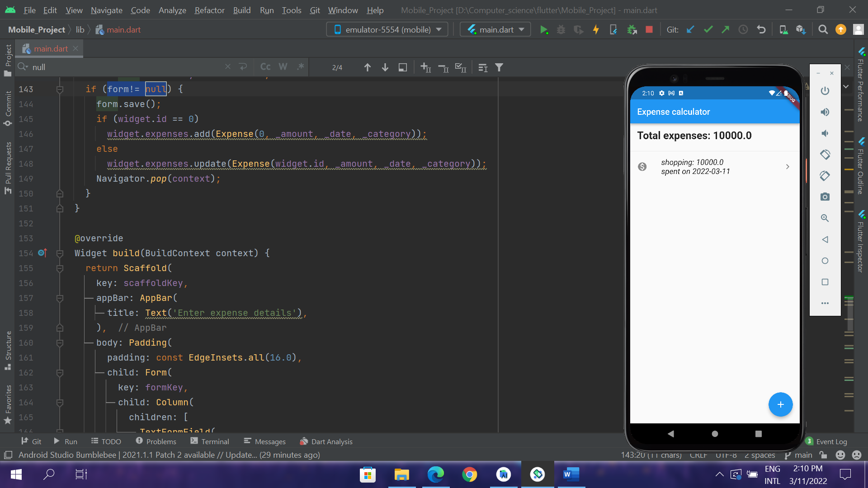The height and width of the screenshot is (488, 868).
Task: Toggle Regex option in search bar
Action: [x=301, y=67]
